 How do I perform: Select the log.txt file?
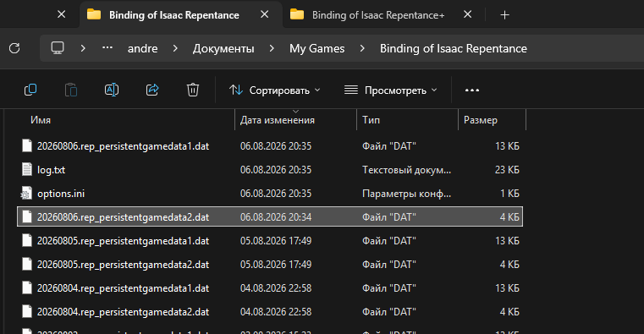270,170
